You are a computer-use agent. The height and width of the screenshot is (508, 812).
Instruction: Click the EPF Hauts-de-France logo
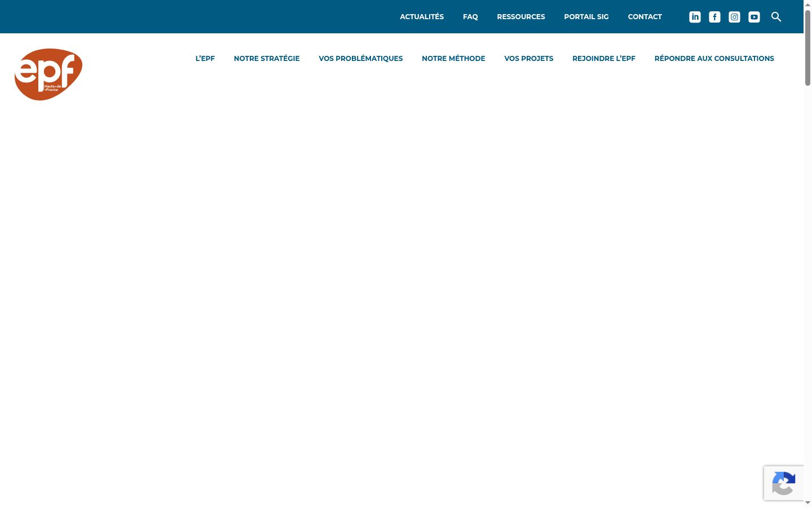pos(48,75)
